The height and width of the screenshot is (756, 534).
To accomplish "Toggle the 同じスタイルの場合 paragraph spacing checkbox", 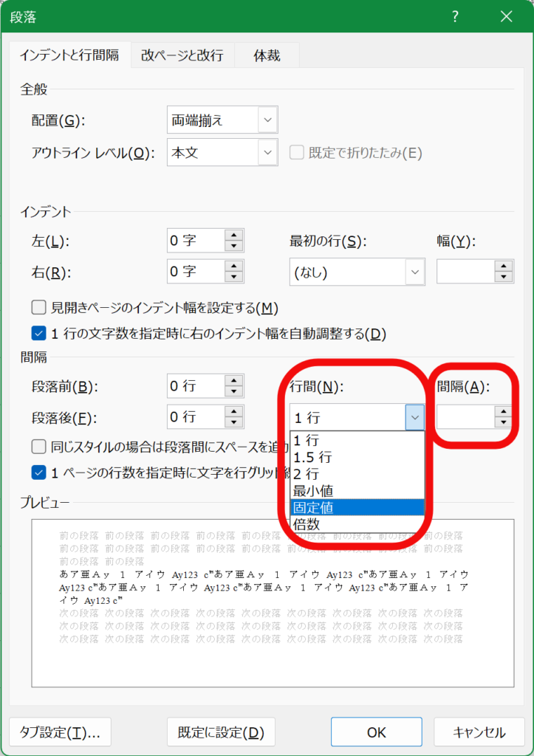I will tap(39, 446).
